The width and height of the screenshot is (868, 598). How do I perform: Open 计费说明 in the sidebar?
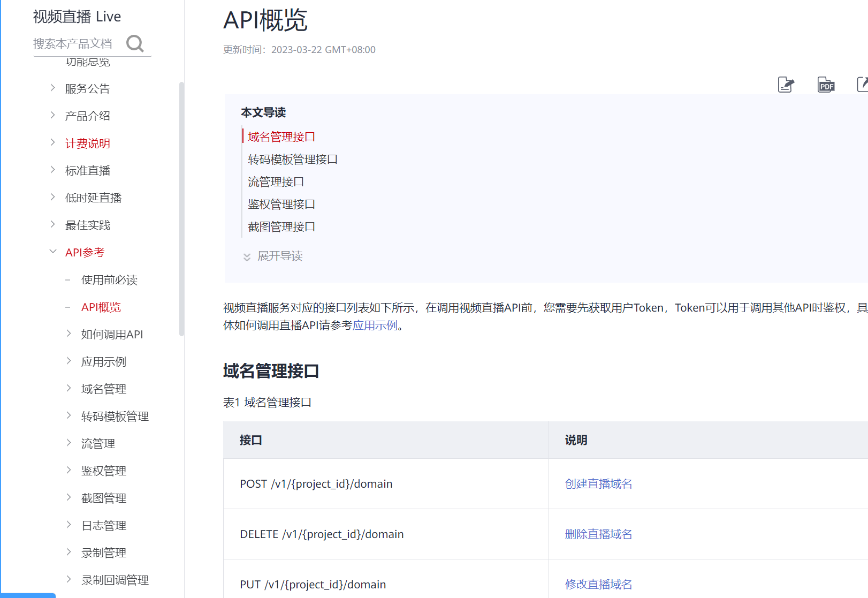(x=88, y=143)
